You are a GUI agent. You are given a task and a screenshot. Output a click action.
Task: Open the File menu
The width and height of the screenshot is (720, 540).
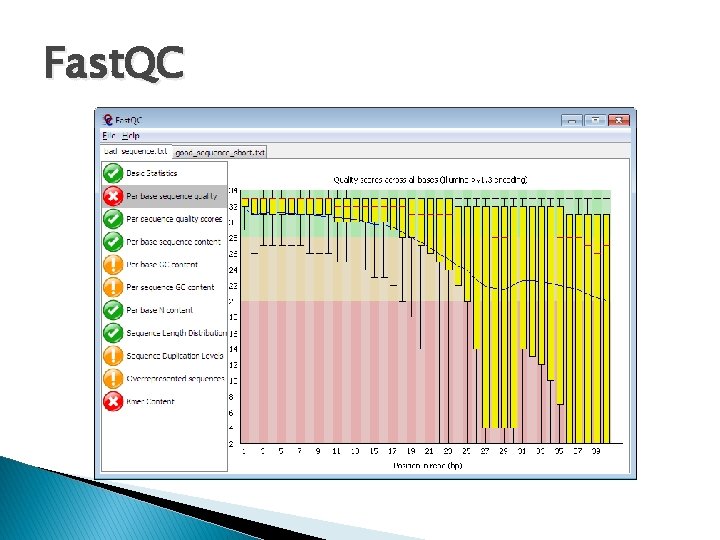pyautogui.click(x=108, y=135)
